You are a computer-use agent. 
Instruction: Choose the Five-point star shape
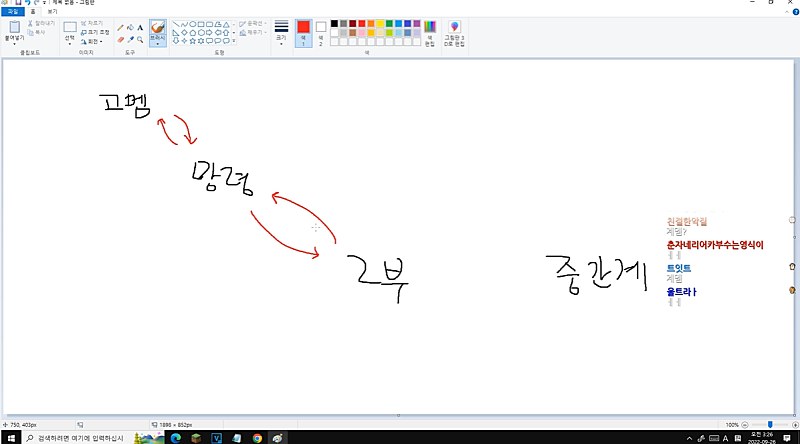(193, 41)
